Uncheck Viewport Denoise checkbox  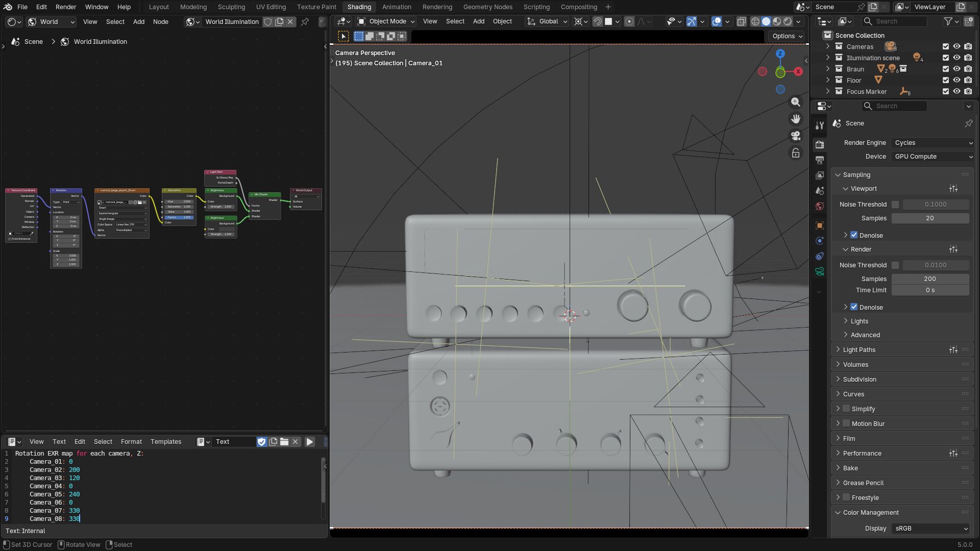click(854, 235)
